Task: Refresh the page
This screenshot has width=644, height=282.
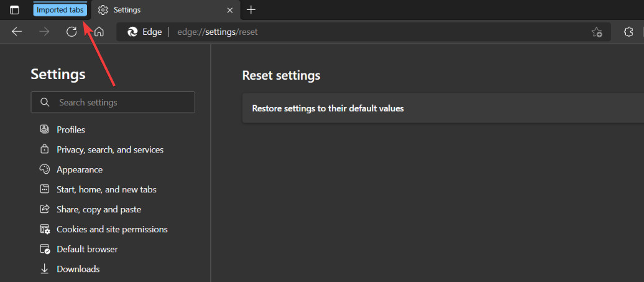Action: (71, 32)
